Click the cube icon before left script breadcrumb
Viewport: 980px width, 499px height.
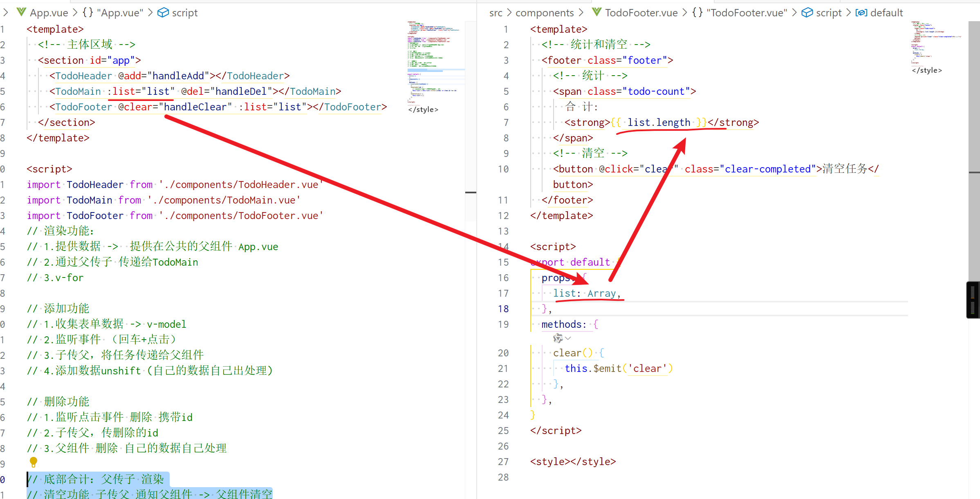coord(163,12)
